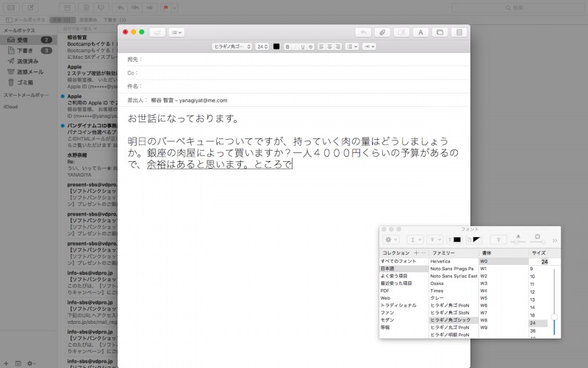Open the indent options dropdown
This screenshot has width=588, height=368.
369,46
